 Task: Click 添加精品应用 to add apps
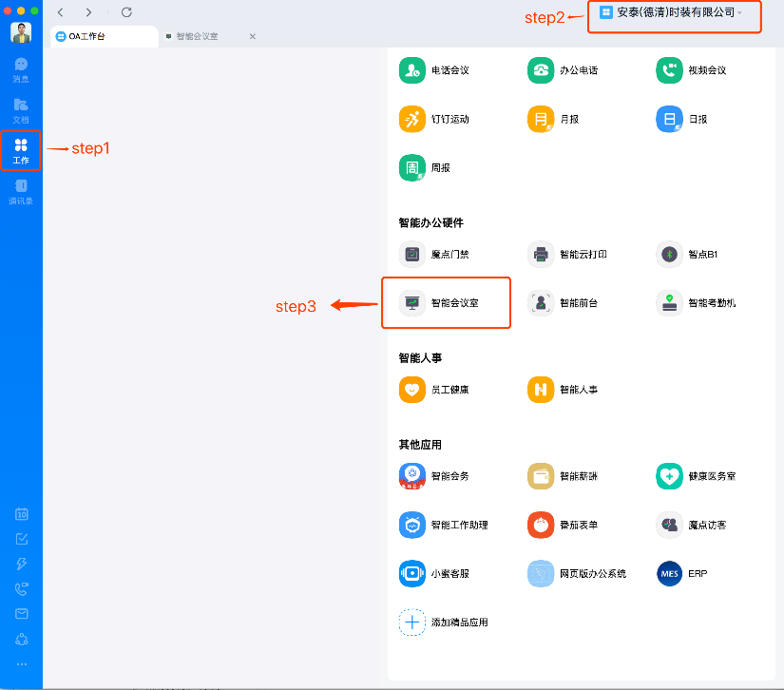coord(411,623)
